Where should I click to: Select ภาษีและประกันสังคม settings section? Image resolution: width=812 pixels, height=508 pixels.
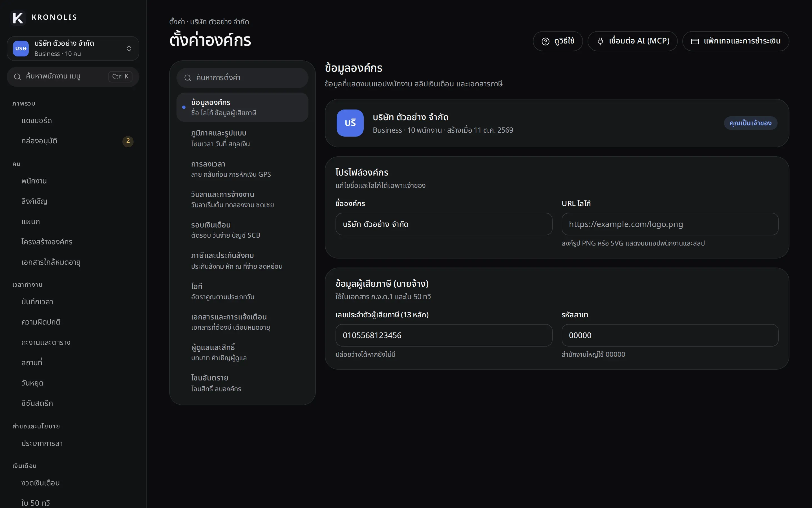(242, 260)
